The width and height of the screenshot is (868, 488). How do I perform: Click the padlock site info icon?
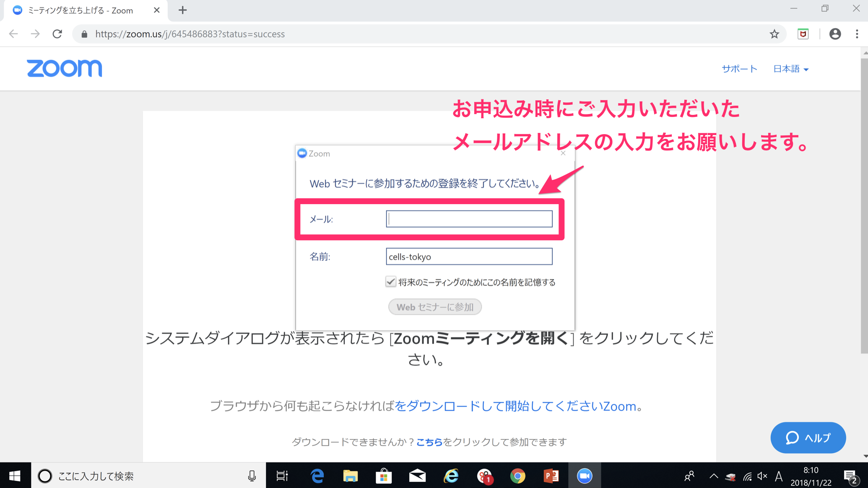point(84,34)
